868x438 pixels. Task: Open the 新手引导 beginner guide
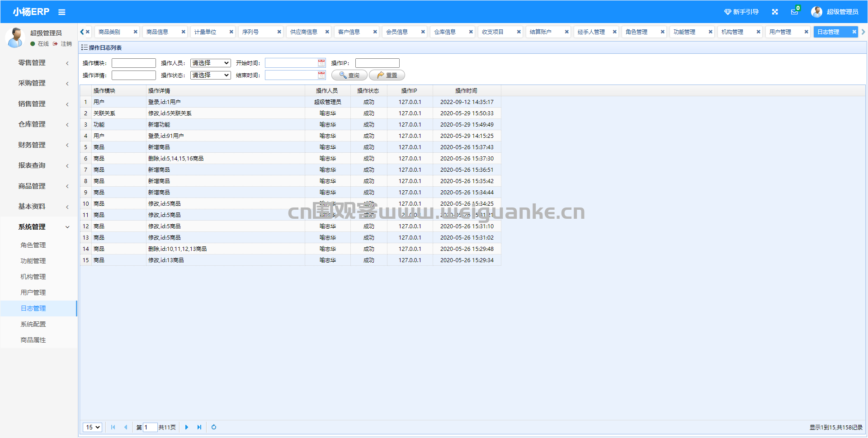coord(741,12)
